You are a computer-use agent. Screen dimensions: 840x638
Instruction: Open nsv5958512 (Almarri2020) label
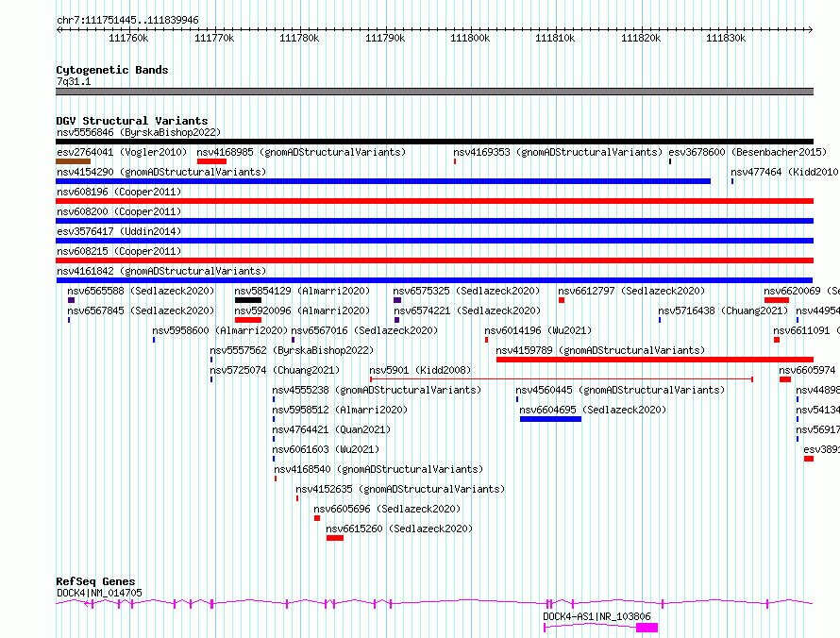[x=340, y=410]
